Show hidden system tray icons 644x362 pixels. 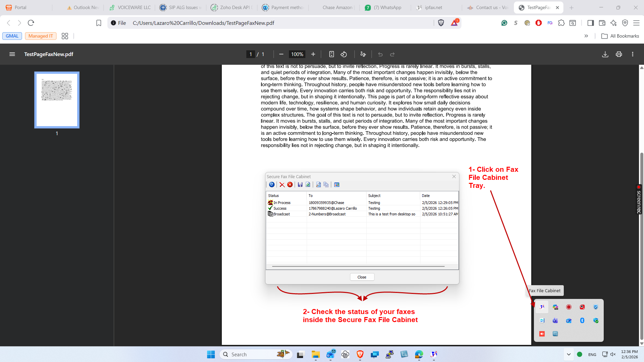pos(568,354)
